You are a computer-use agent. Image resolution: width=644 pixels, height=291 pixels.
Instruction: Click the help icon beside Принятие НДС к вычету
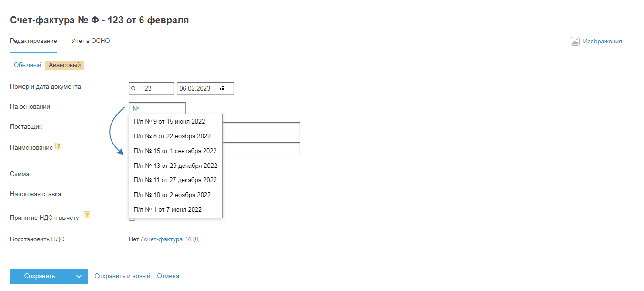87,215
